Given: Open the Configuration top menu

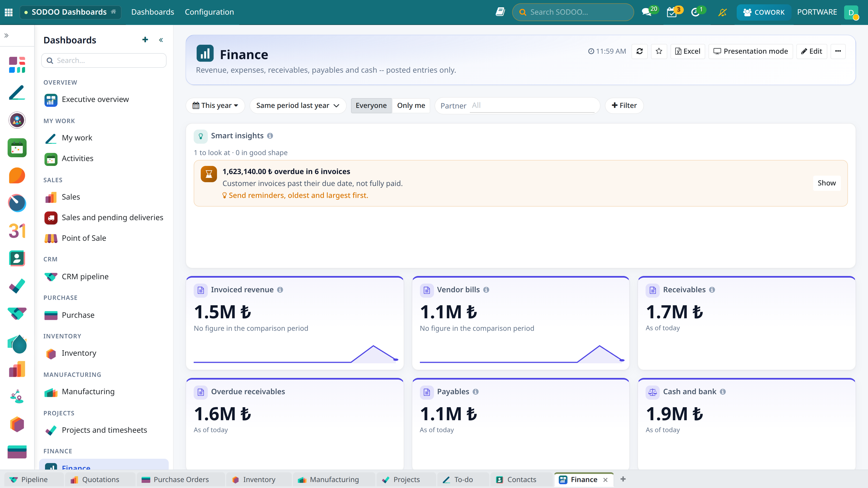Looking at the screenshot, I should tap(209, 12).
